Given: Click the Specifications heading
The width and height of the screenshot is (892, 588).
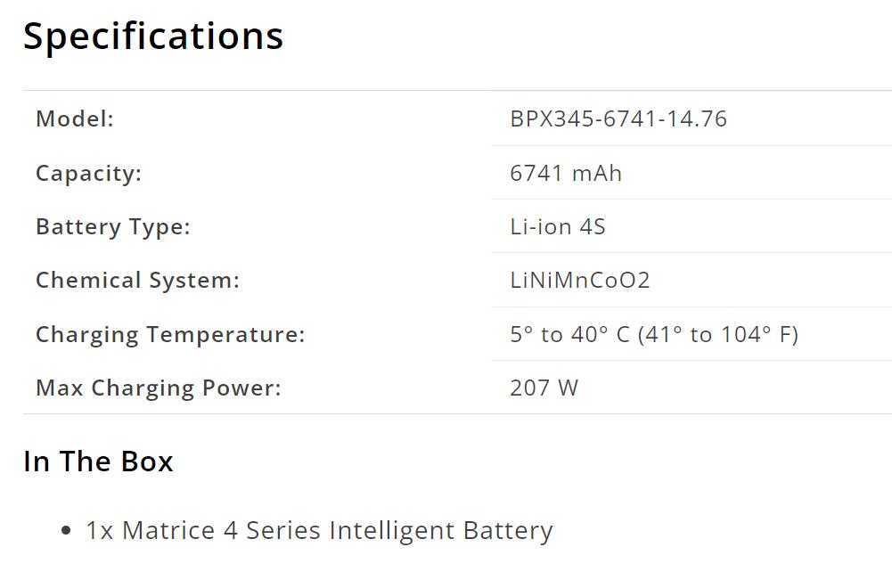Looking at the screenshot, I should pos(152,37).
